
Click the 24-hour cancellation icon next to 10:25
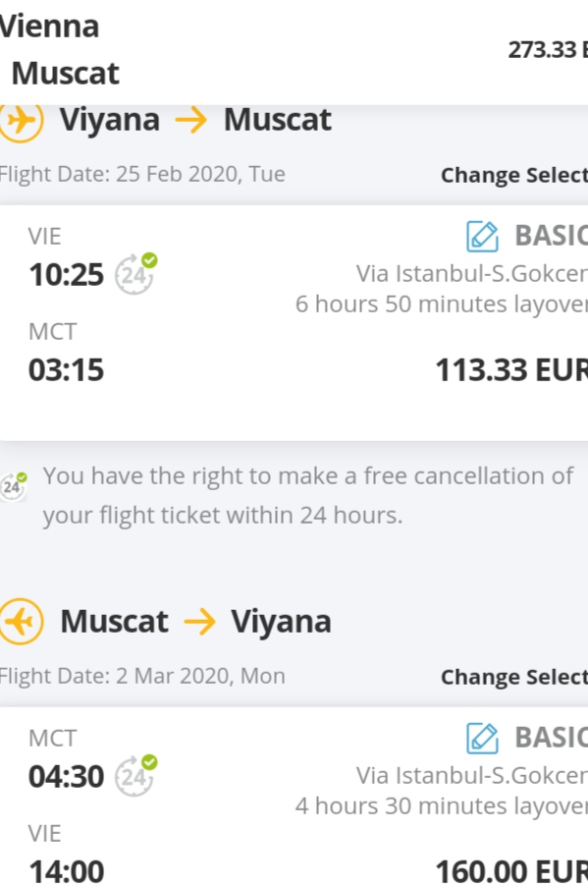136,274
